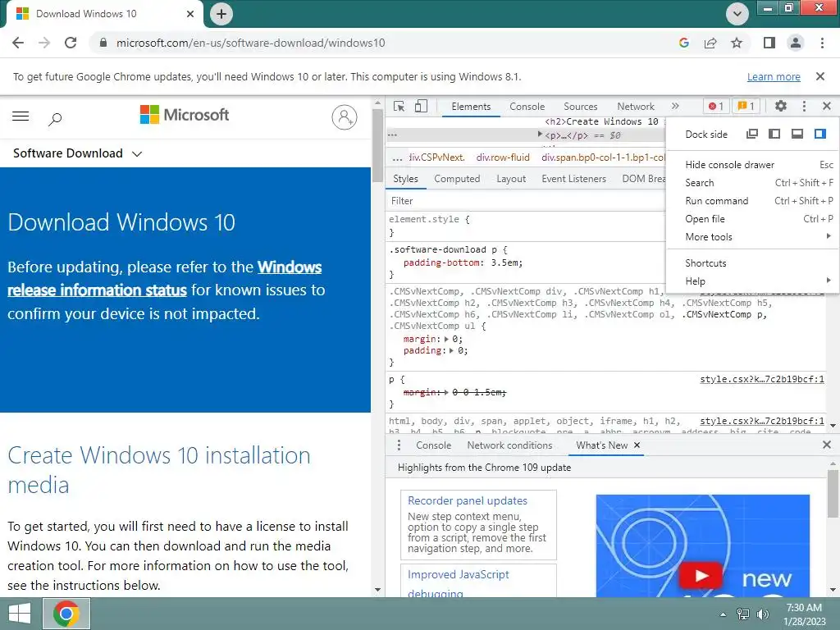Image resolution: width=840 pixels, height=630 pixels.
Task: Open Improved JavaScript debugging link
Action: tap(458, 583)
